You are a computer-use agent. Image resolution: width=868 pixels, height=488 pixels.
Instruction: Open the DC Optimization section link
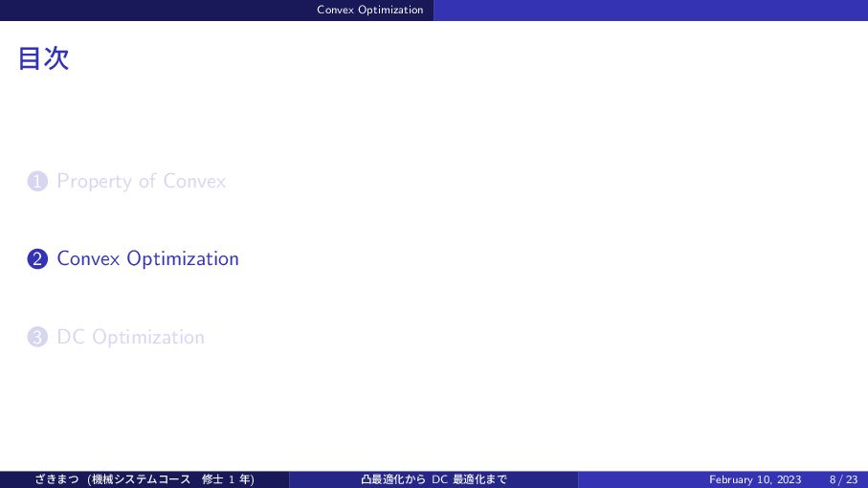tap(131, 337)
